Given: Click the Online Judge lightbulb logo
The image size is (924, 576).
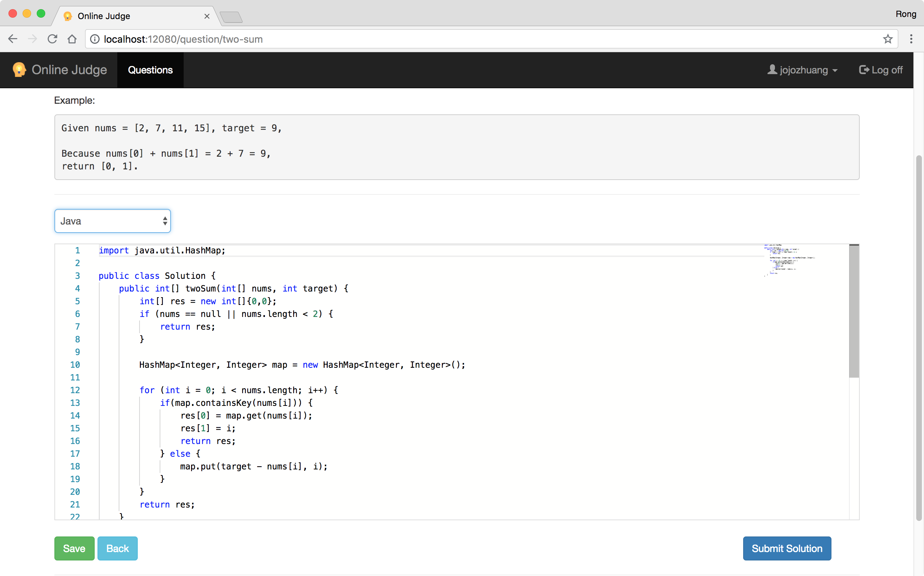Looking at the screenshot, I should pyautogui.click(x=19, y=70).
